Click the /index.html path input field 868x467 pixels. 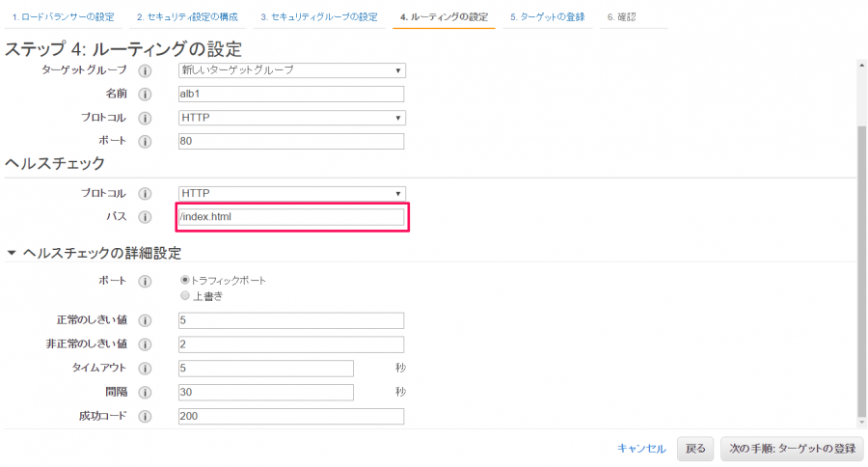click(291, 216)
